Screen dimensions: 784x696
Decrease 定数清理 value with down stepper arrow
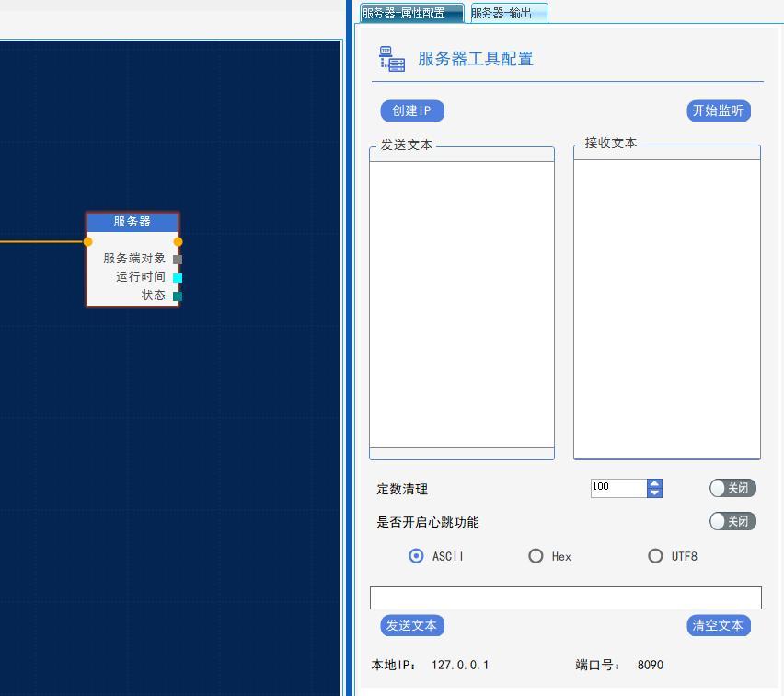tap(653, 493)
